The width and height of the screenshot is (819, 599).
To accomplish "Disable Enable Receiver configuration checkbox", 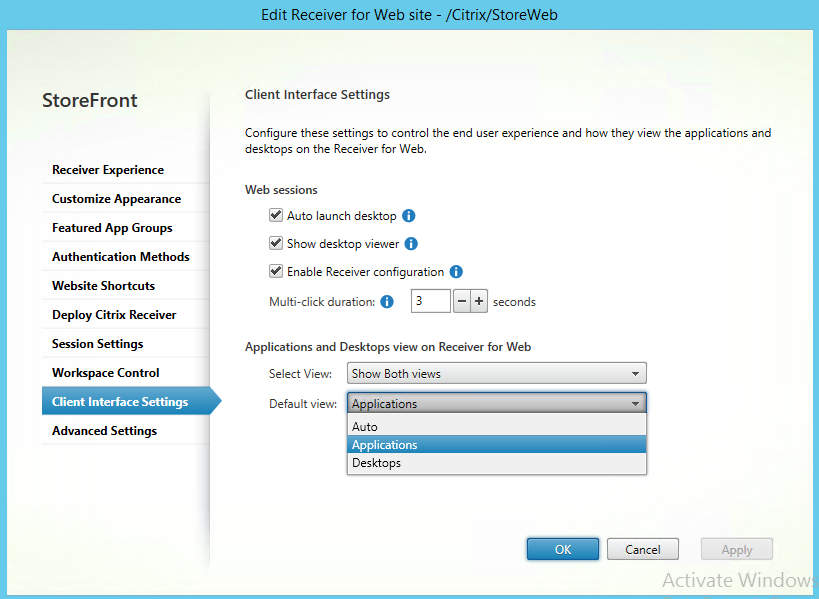I will point(276,272).
